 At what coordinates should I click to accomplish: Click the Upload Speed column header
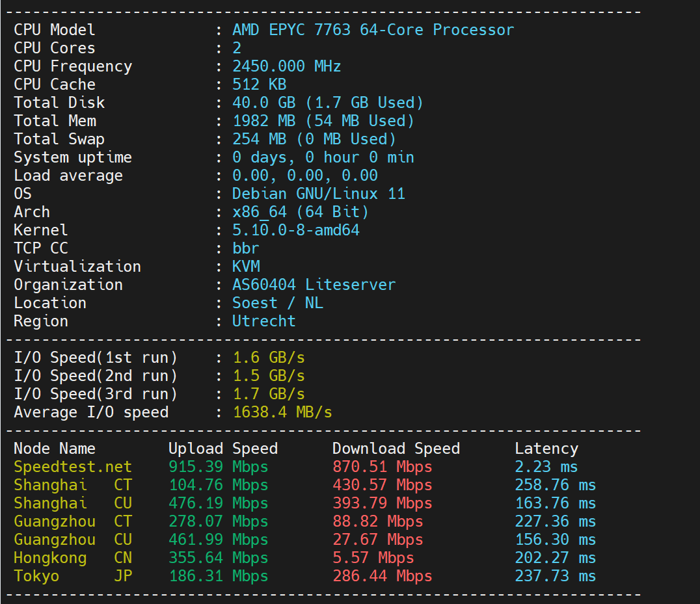pyautogui.click(x=223, y=449)
